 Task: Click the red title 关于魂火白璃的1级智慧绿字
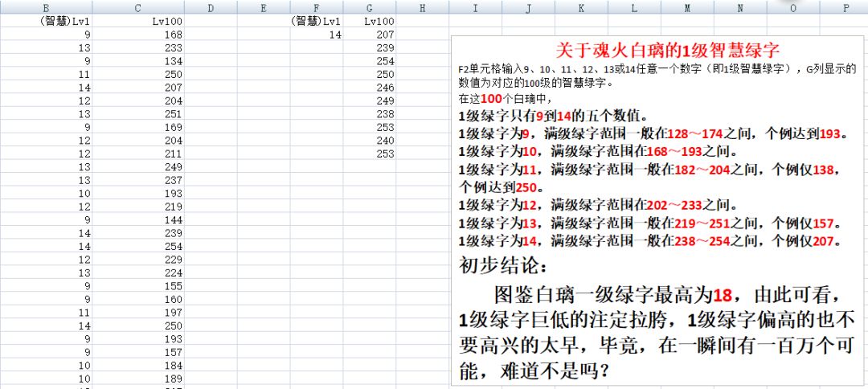point(668,50)
